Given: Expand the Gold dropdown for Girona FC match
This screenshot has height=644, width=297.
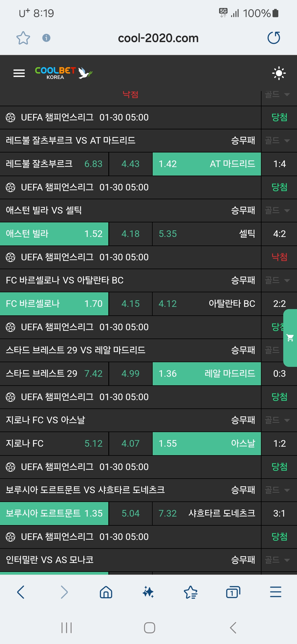Looking at the screenshot, I should tap(277, 420).
